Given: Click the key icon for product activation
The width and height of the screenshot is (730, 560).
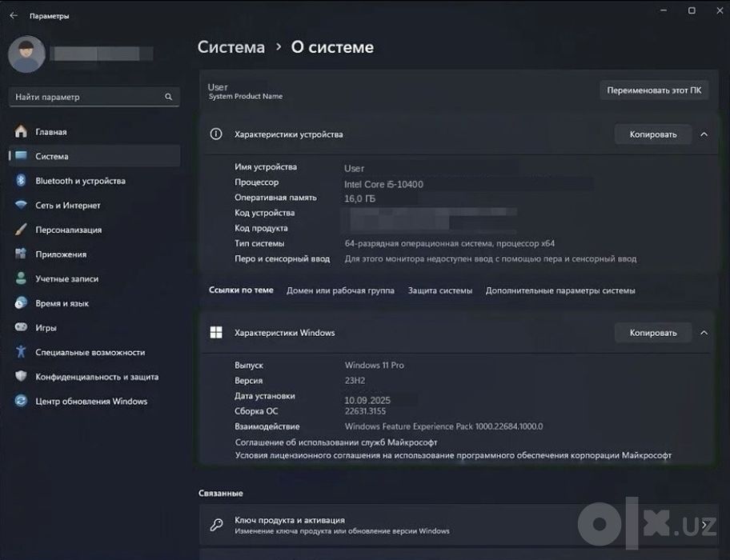Looking at the screenshot, I should pyautogui.click(x=216, y=525).
